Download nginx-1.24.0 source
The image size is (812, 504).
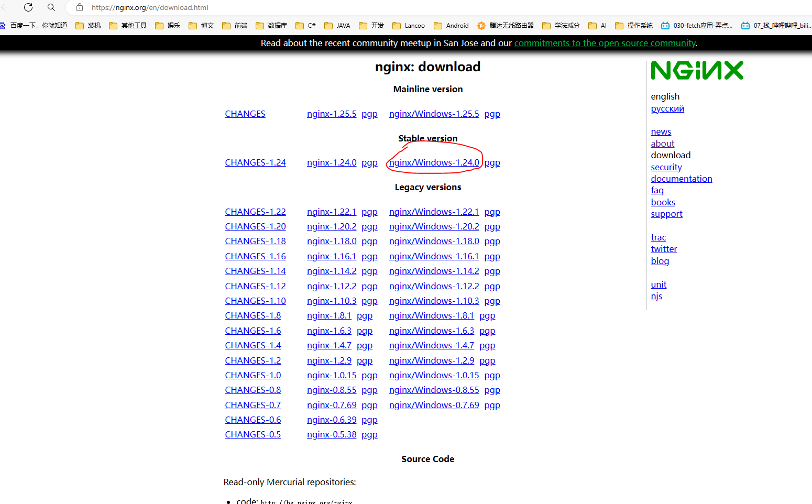pyautogui.click(x=332, y=162)
